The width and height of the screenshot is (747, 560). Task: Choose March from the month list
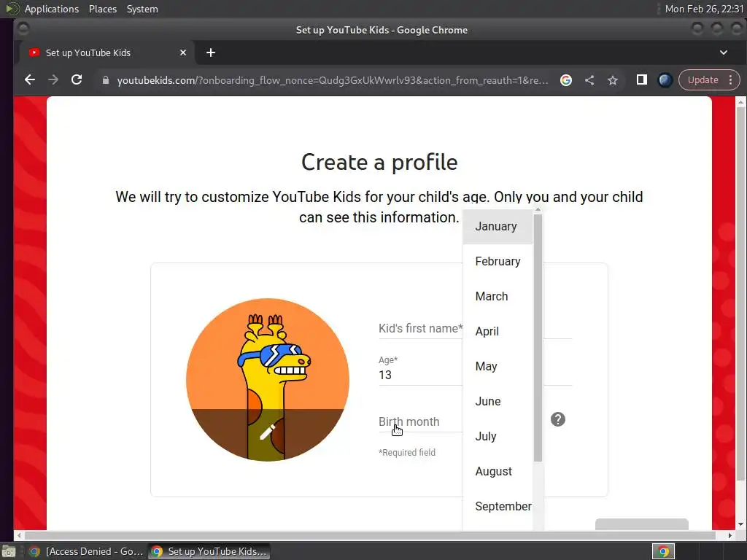498,297
